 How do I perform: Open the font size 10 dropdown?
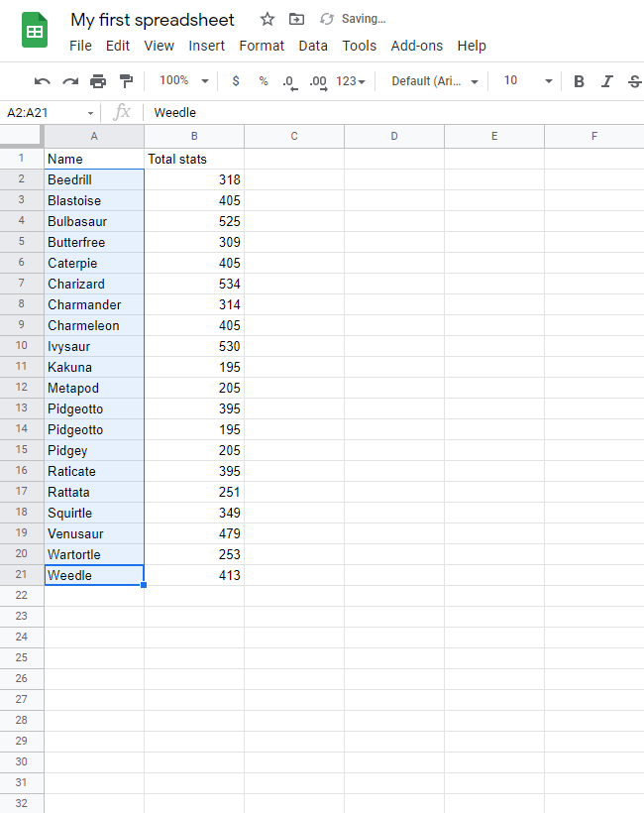(x=526, y=81)
